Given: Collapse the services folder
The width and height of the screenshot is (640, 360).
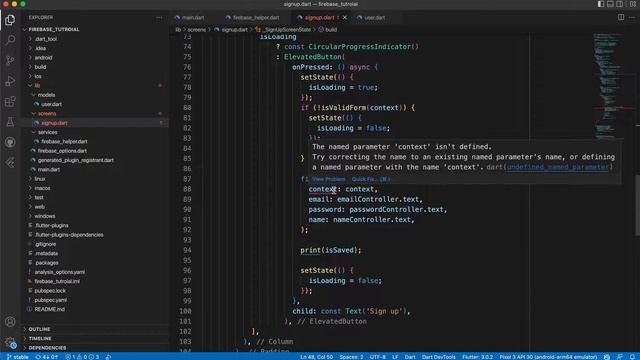Looking at the screenshot, I should [x=47, y=132].
